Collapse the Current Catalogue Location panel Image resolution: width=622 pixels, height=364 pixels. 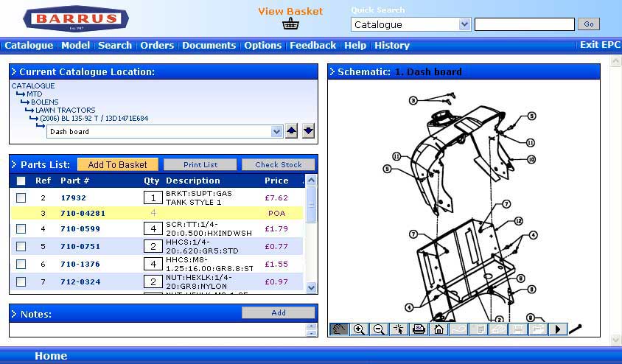click(x=14, y=71)
